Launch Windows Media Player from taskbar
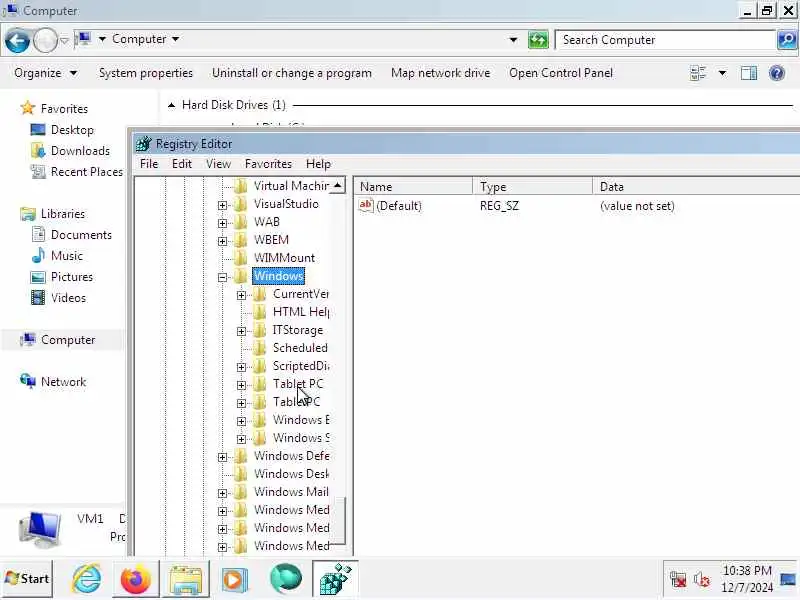The image size is (800, 600). [234, 579]
